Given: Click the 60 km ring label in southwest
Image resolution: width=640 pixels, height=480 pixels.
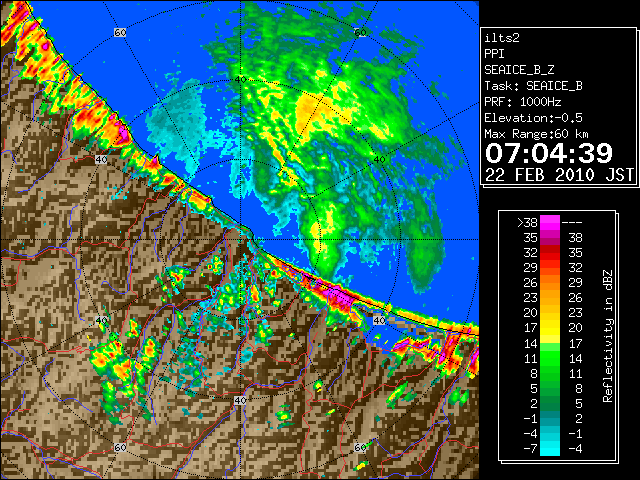Looking at the screenshot, I should pos(120,448).
